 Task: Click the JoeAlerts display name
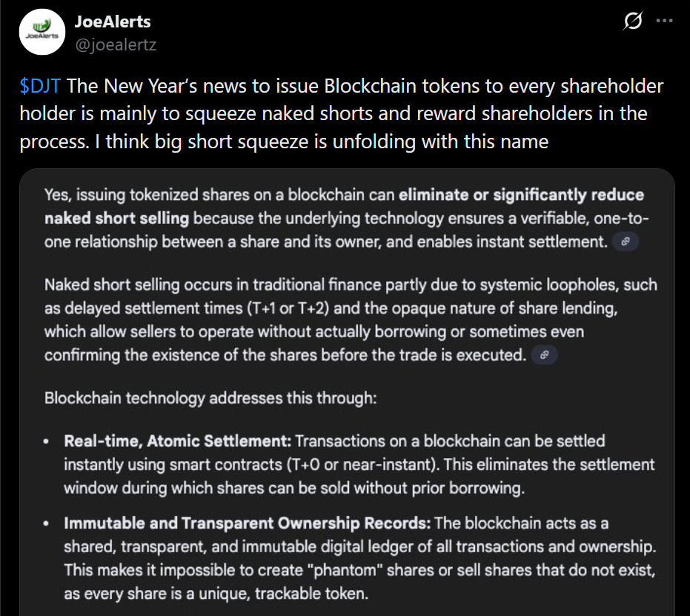(x=112, y=21)
